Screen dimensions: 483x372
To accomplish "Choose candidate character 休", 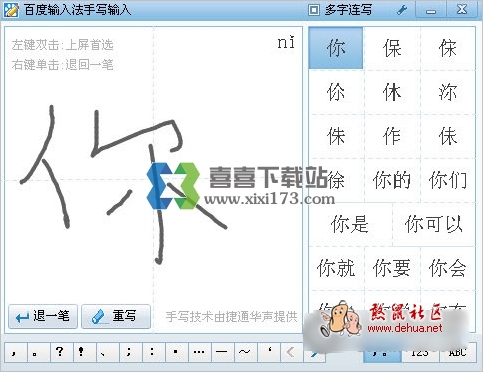I will pos(392,92).
